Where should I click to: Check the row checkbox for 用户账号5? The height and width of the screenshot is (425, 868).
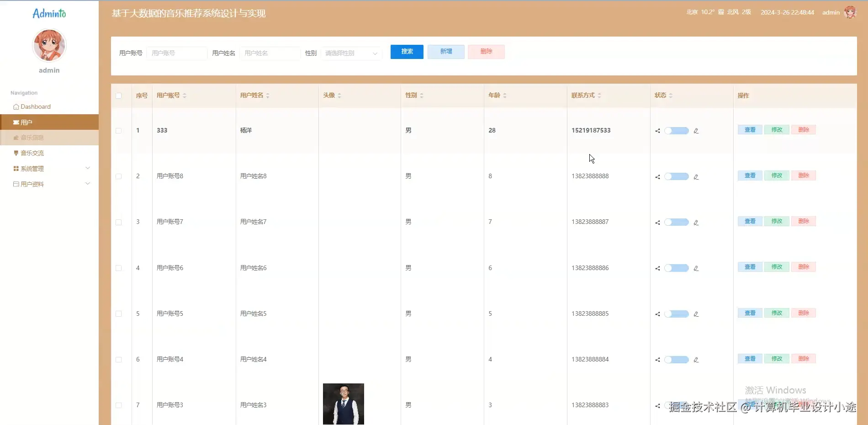119,313
